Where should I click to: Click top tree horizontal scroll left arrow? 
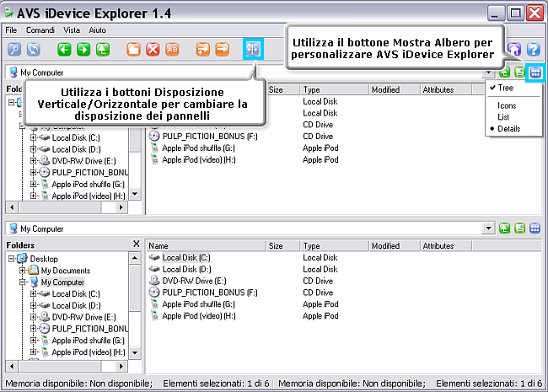tap(12, 207)
